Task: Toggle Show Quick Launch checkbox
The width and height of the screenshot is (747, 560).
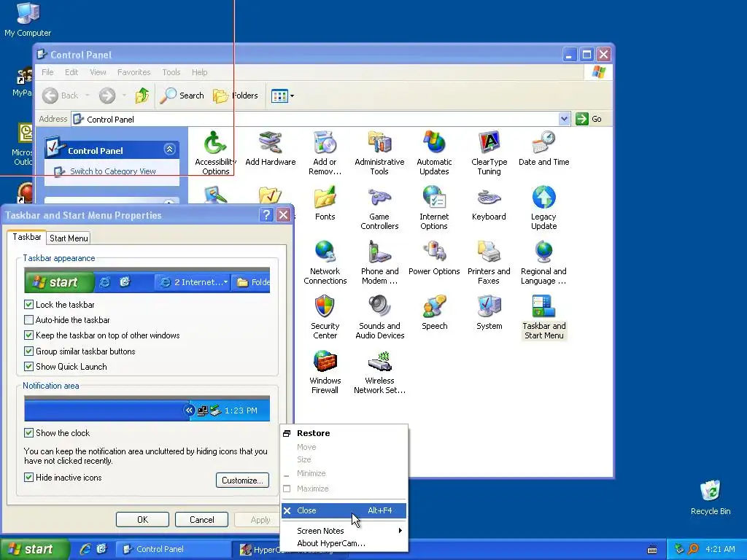Action: [28, 366]
